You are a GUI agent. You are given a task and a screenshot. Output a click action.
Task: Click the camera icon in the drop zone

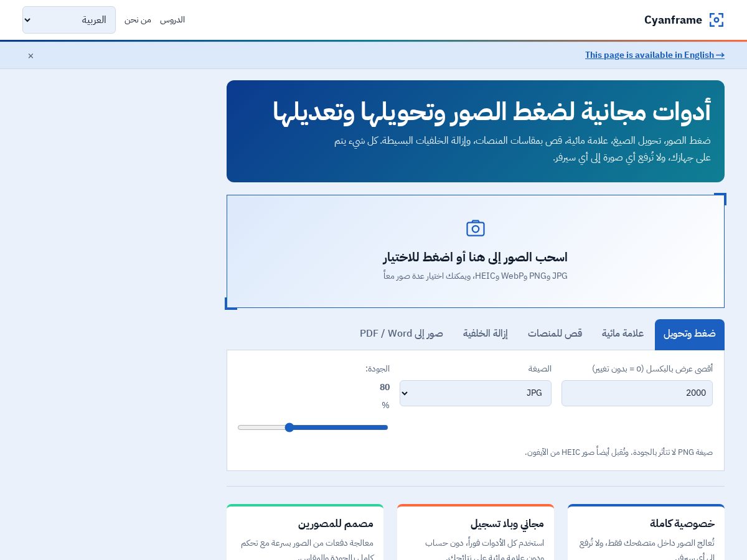click(x=476, y=228)
